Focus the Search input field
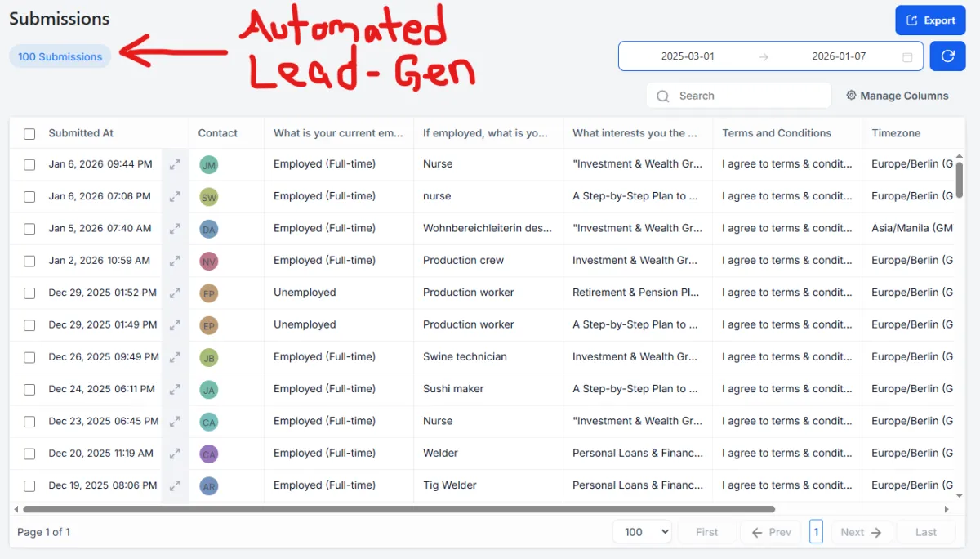Screen dimensions: 980x559 click(x=739, y=96)
